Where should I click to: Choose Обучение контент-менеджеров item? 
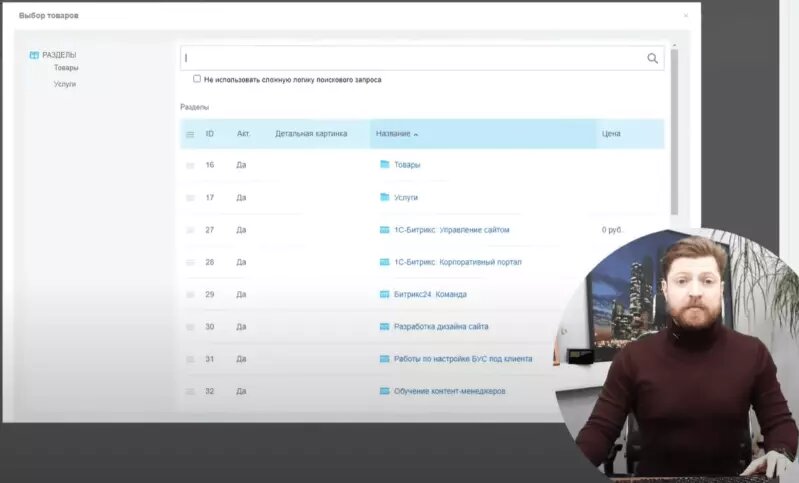point(449,391)
